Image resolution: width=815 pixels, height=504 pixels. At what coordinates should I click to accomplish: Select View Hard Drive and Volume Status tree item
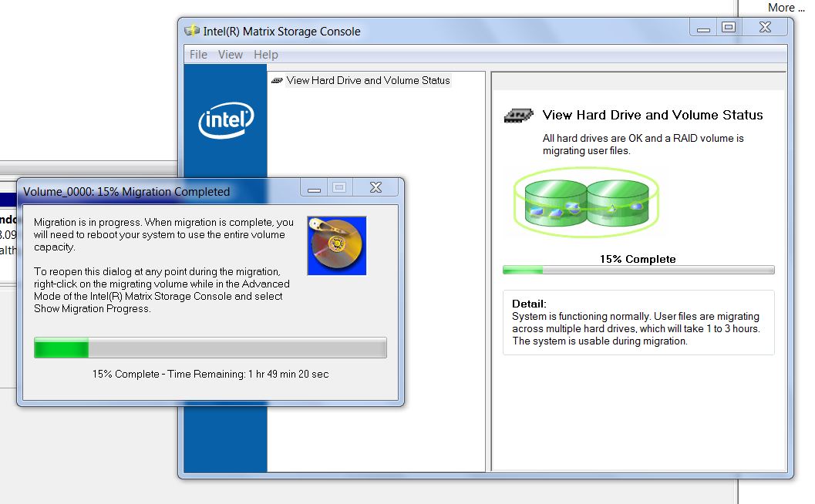coord(368,81)
